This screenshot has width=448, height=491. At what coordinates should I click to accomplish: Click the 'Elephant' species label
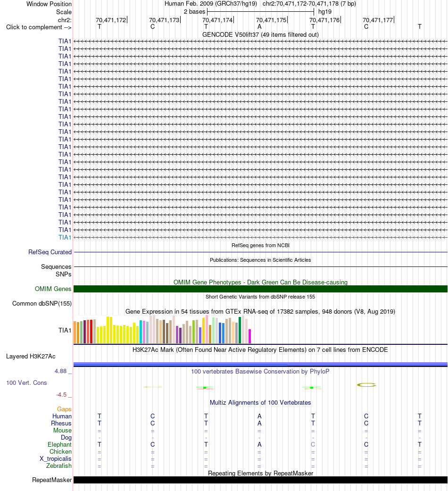[x=59, y=445]
